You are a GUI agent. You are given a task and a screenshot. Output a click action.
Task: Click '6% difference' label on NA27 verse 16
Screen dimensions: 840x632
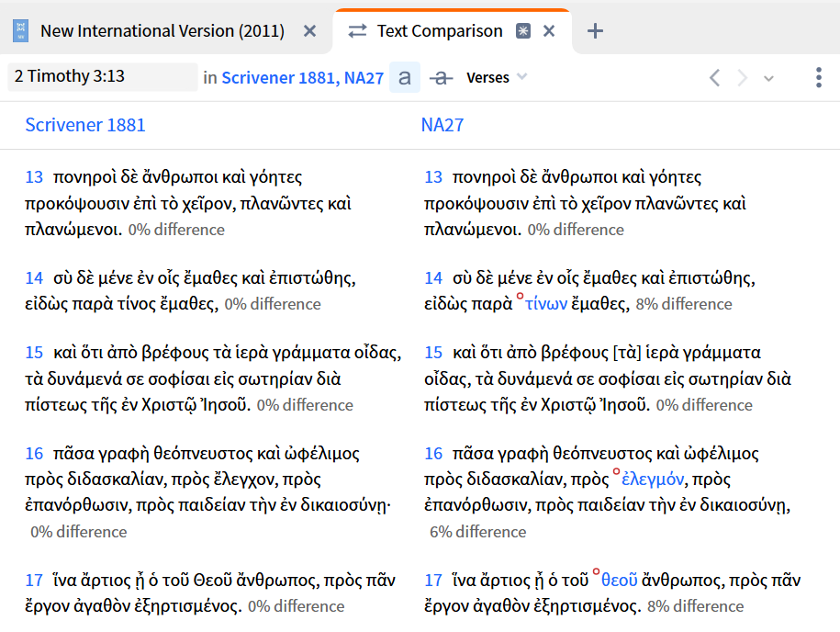tap(478, 532)
